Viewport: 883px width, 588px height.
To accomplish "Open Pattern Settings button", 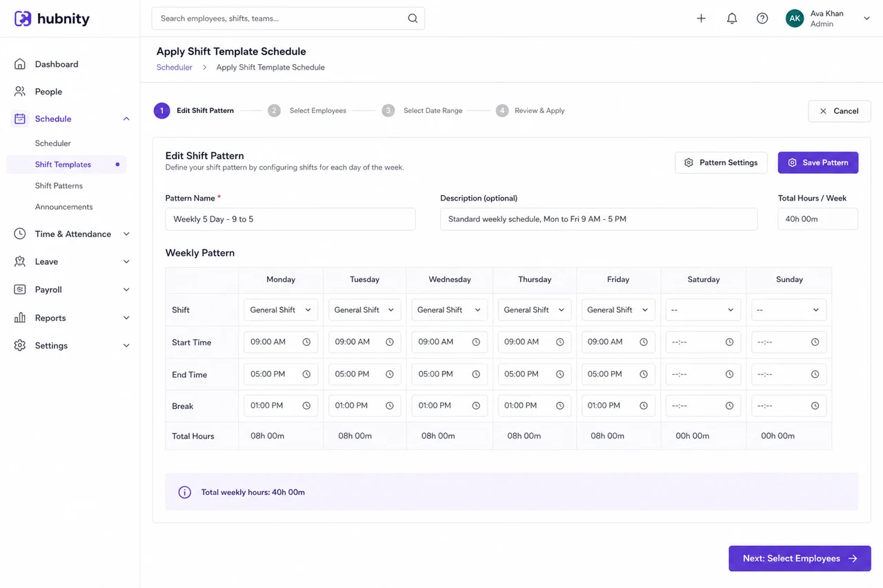I will click(x=721, y=163).
